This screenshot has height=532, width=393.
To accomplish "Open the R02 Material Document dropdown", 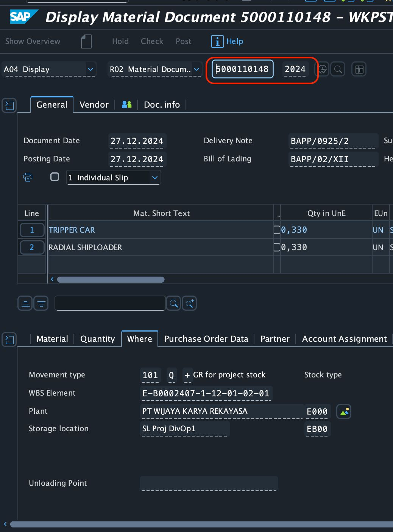I will pos(196,69).
